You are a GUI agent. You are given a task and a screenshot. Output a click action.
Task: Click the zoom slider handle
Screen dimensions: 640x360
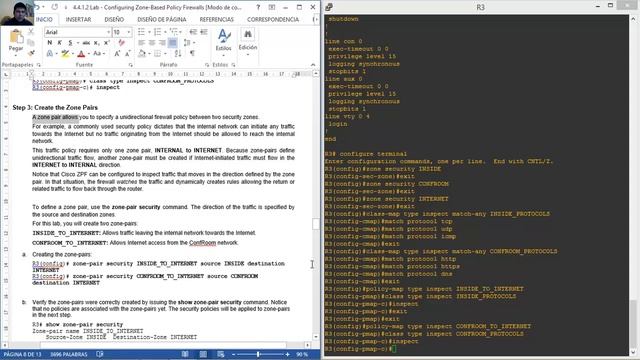(x=258, y=354)
